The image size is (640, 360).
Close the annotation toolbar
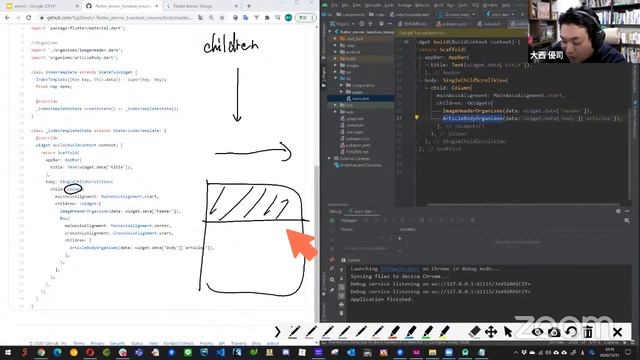coord(618,332)
